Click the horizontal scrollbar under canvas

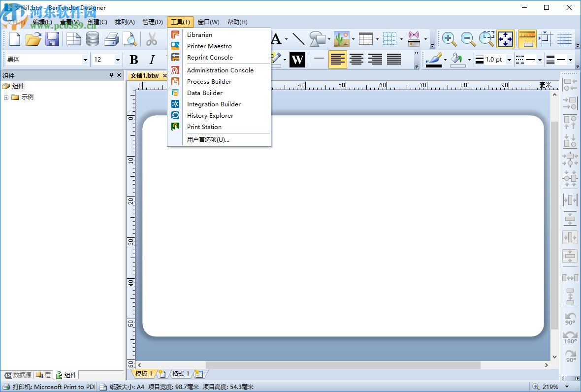[x=343, y=365]
